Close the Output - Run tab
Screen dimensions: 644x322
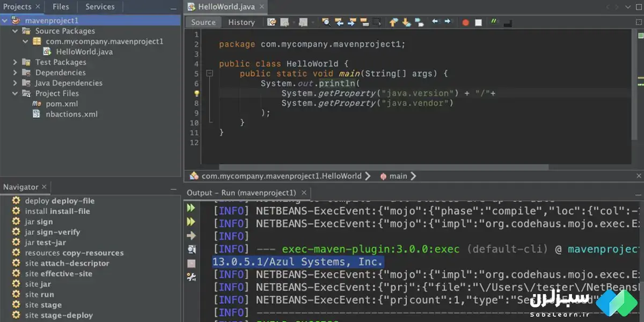[304, 193]
